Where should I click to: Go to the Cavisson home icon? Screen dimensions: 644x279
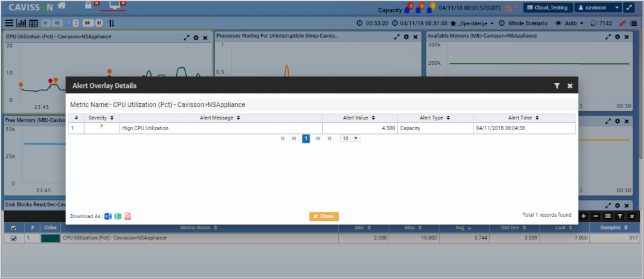tap(62, 6)
